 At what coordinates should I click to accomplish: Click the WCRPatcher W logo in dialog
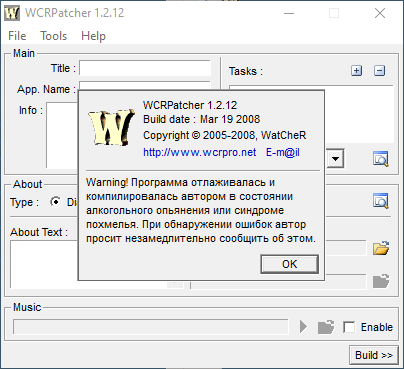point(111,127)
